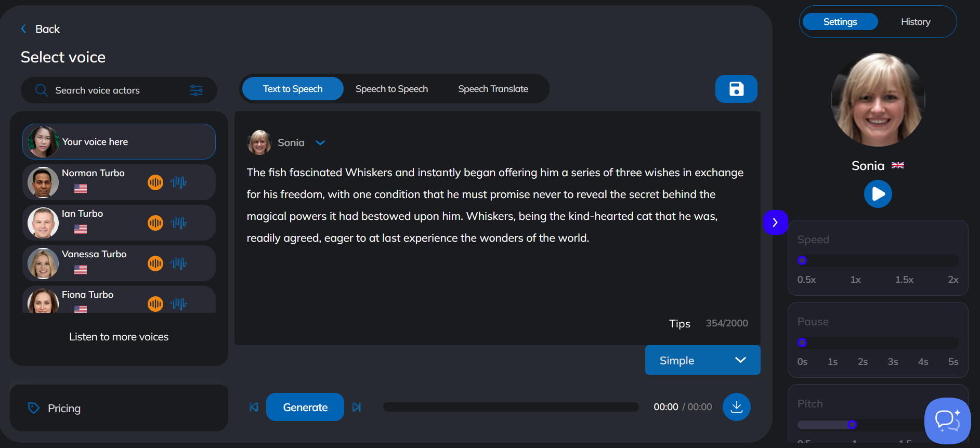Screen dimensions: 980x448
Task: Click Ian Turbo's blue waveform icon
Action: tap(178, 223)
